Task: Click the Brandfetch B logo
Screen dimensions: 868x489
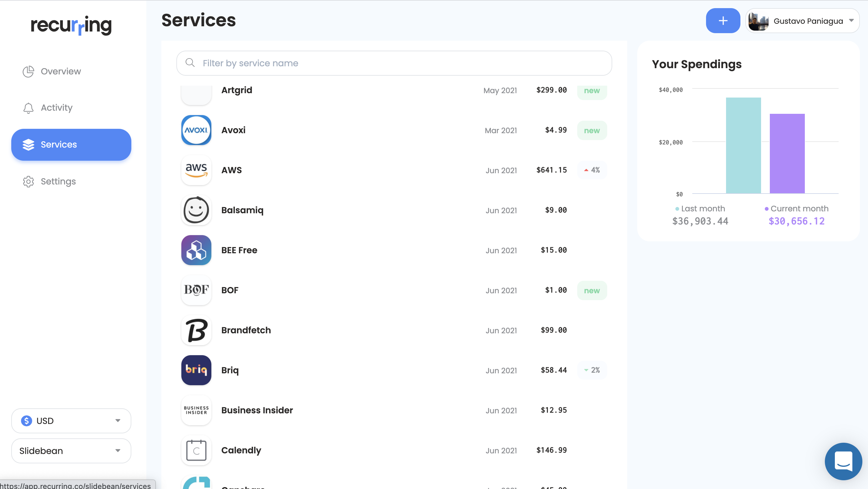Action: (x=196, y=330)
